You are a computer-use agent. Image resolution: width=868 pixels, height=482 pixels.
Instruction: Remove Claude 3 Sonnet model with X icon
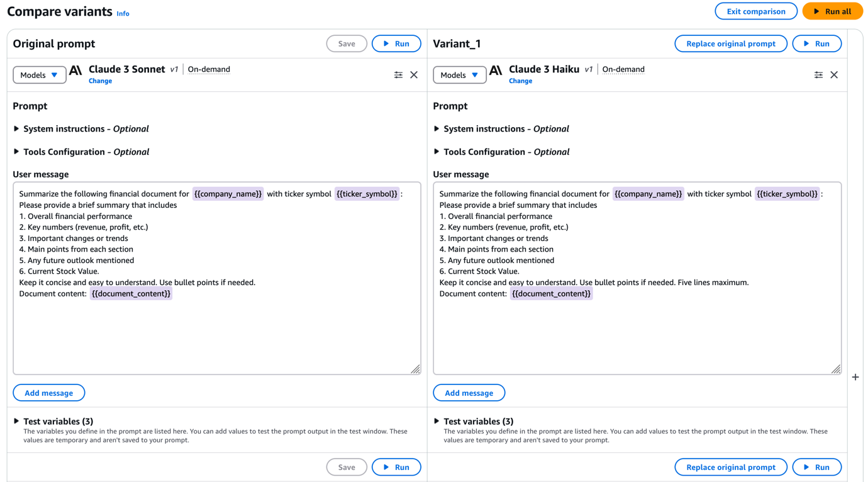coord(414,75)
